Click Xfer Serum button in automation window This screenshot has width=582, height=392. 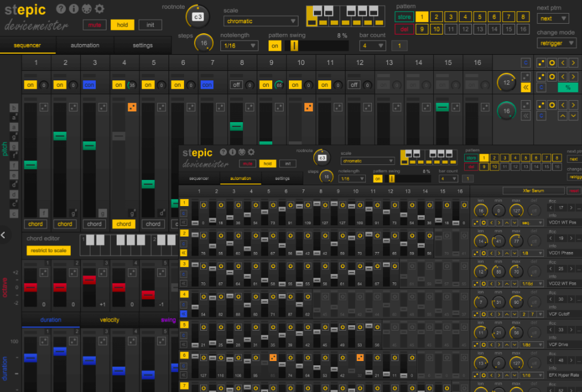pos(533,191)
